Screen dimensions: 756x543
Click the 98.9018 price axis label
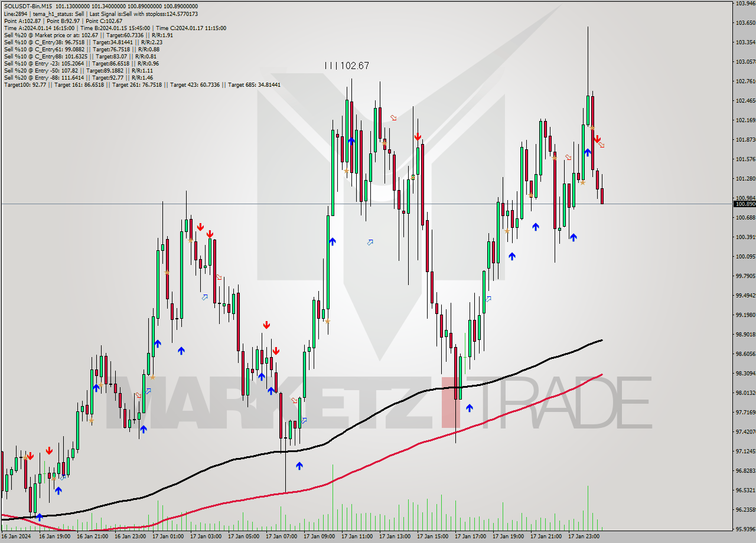coord(745,334)
